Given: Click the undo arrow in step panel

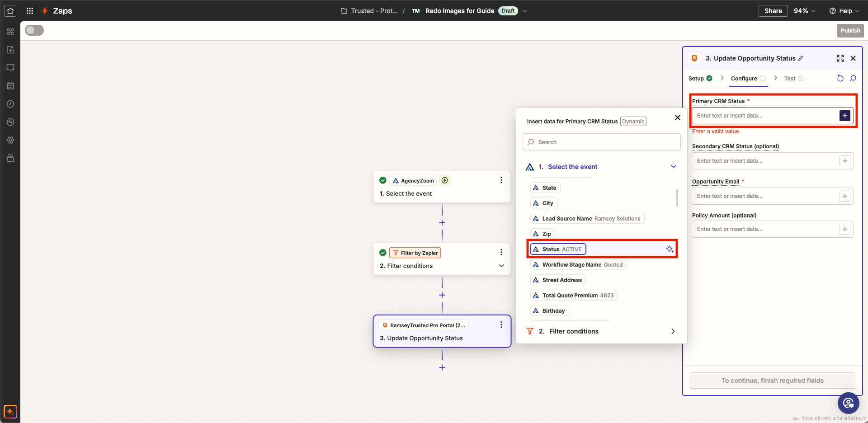Looking at the screenshot, I should coord(840,78).
